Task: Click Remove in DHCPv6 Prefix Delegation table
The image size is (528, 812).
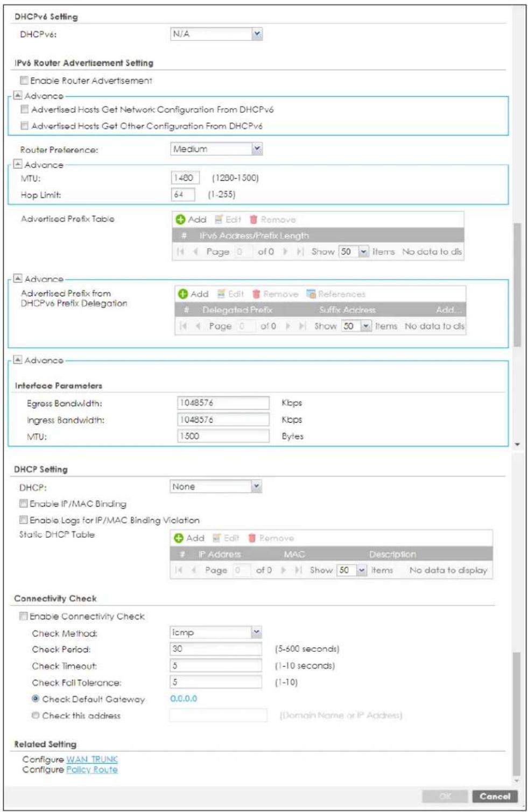Action: coord(275,294)
